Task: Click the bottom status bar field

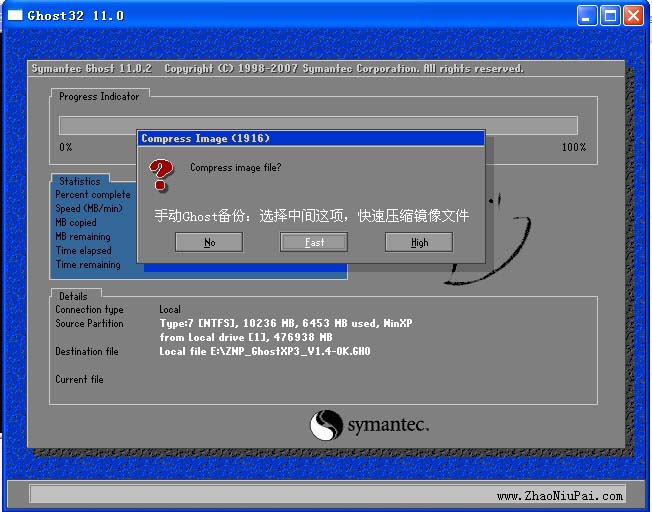Action: [x=328, y=494]
